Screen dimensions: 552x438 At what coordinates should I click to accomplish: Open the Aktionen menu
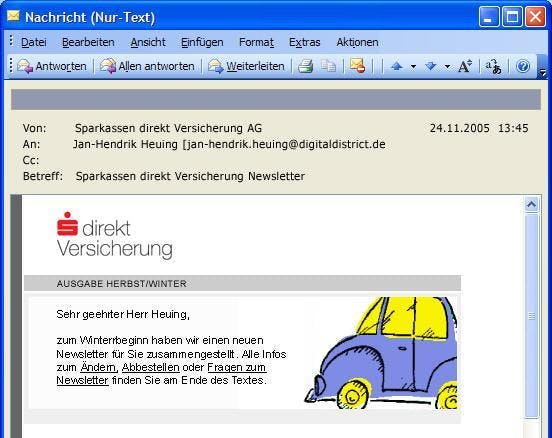[357, 42]
